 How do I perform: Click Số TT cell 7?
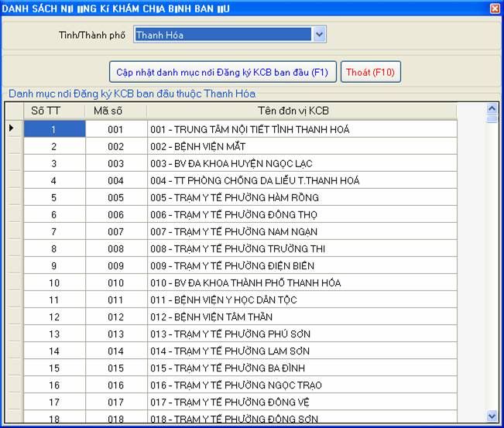click(55, 231)
